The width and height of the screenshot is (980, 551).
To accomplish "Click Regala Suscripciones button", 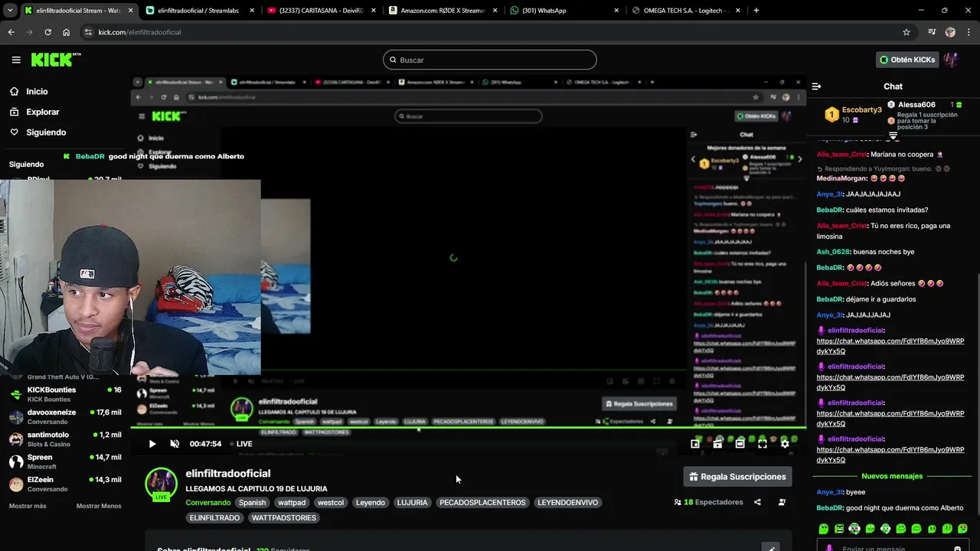I will (x=737, y=477).
